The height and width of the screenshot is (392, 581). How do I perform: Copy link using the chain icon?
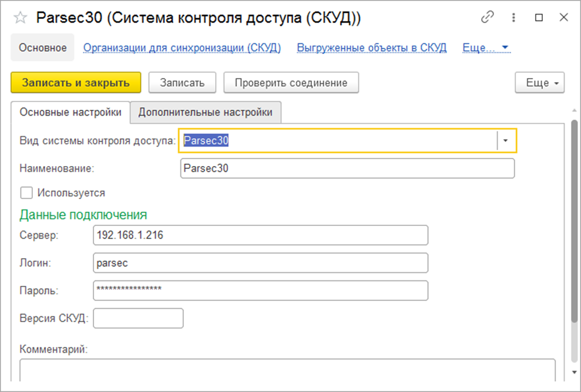coord(488,18)
